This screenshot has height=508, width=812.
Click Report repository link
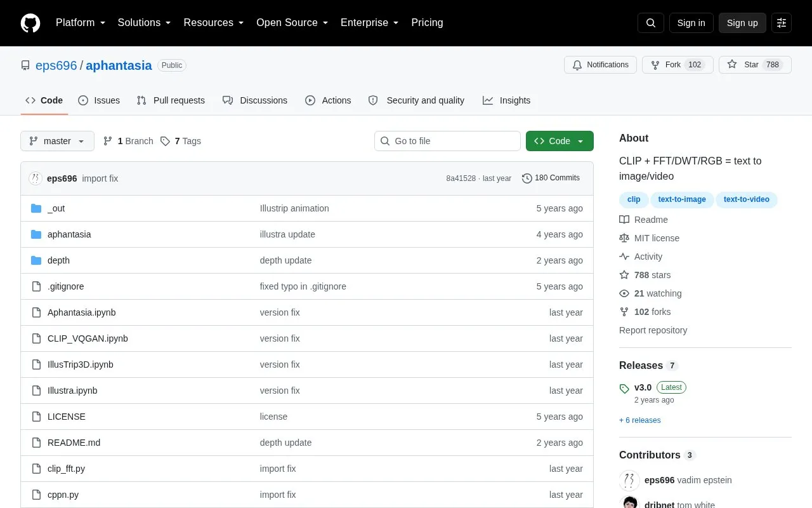(653, 330)
